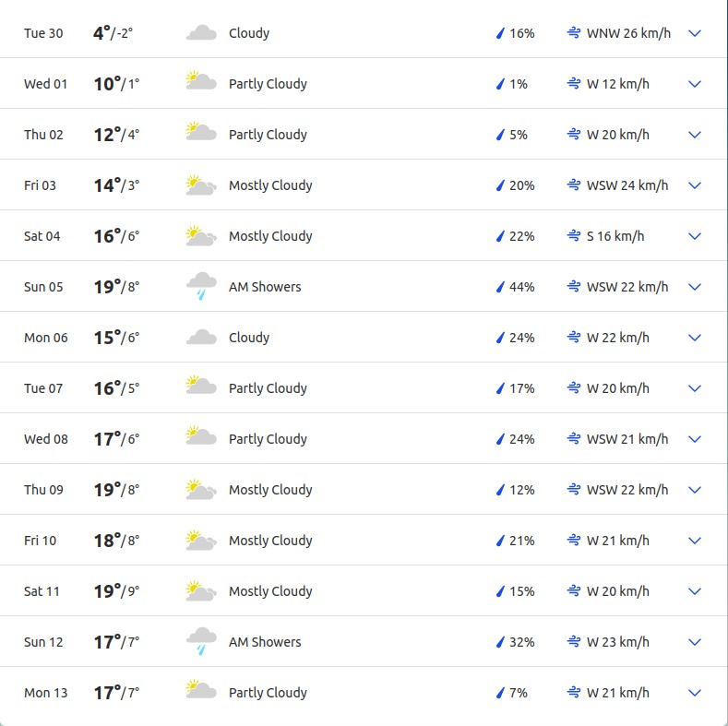Expand the Sat 04 forecast chevron
The image size is (728, 726).
tap(695, 236)
